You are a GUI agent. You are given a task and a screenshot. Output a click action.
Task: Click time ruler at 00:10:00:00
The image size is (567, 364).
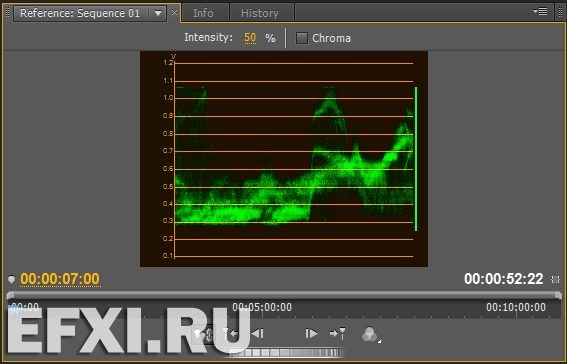[x=516, y=307]
